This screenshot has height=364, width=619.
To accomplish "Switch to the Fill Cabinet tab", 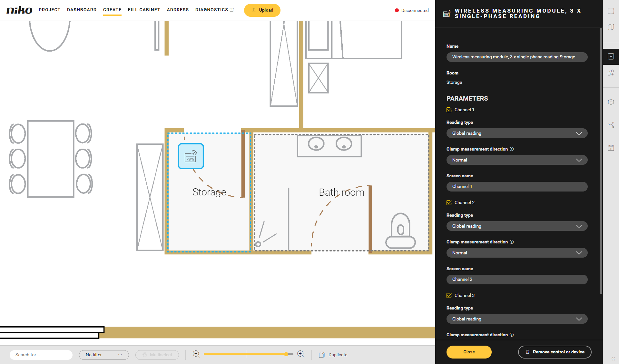I will coord(144,10).
